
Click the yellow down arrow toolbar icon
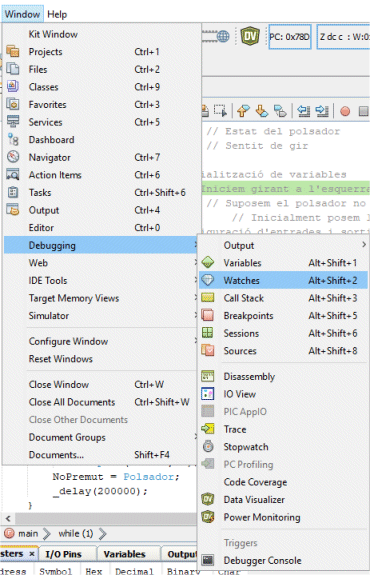pyautogui.click(x=262, y=111)
